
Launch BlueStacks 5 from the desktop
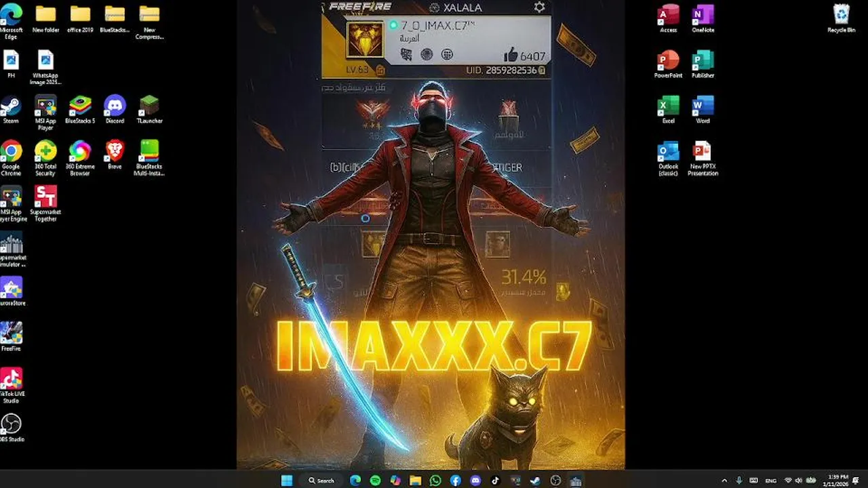(x=80, y=110)
